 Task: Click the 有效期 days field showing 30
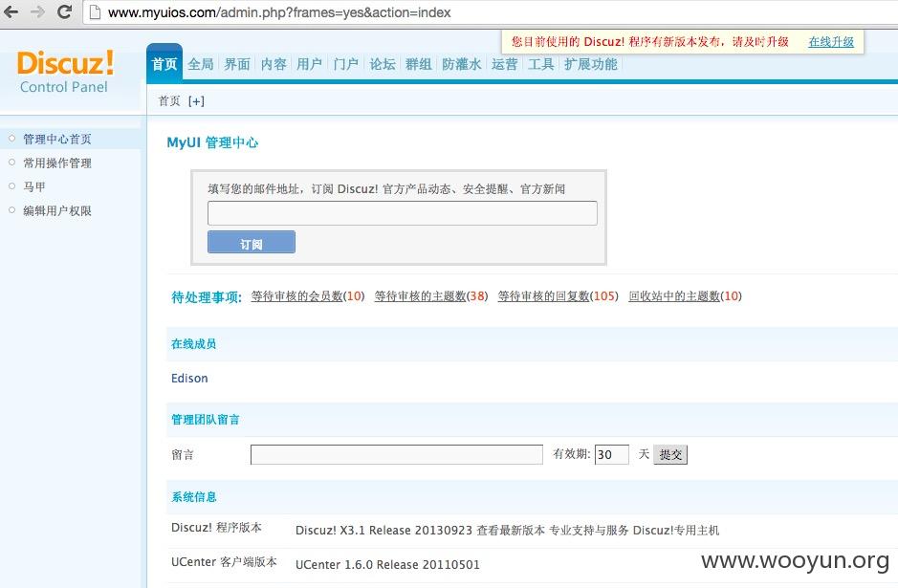pyautogui.click(x=612, y=454)
